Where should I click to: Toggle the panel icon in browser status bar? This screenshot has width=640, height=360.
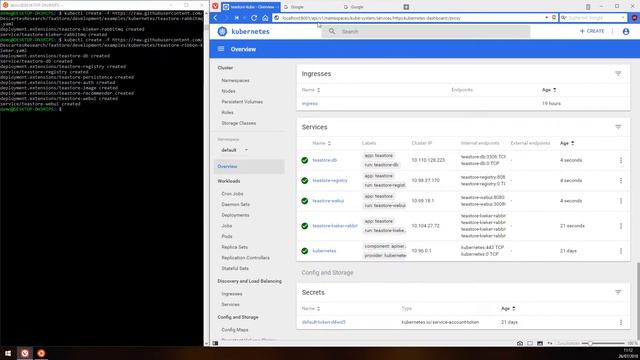pos(215,343)
